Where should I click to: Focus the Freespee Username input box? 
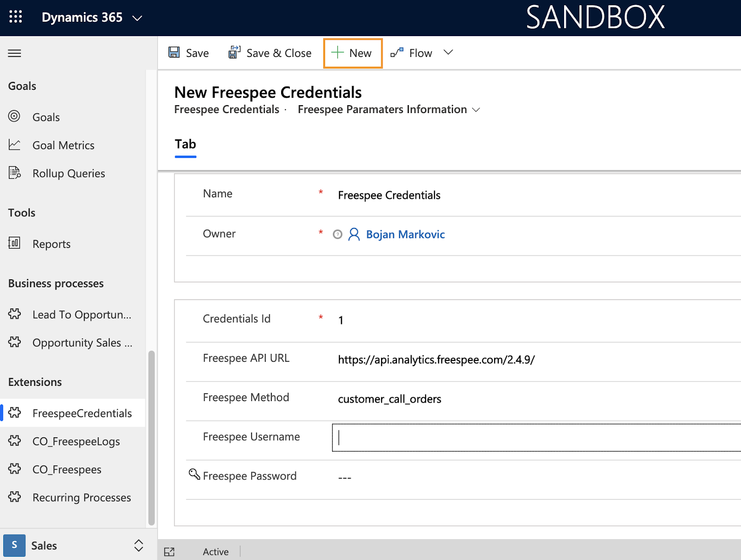pos(536,437)
